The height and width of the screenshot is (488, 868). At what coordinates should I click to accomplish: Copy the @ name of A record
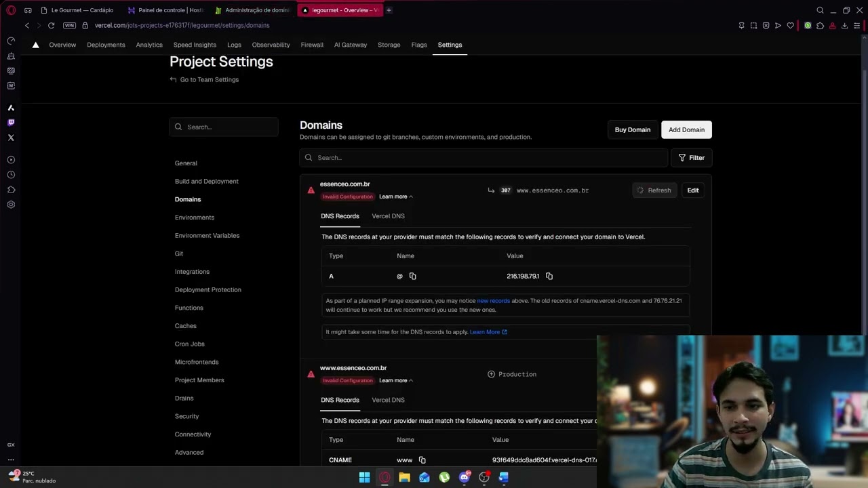tap(412, 277)
